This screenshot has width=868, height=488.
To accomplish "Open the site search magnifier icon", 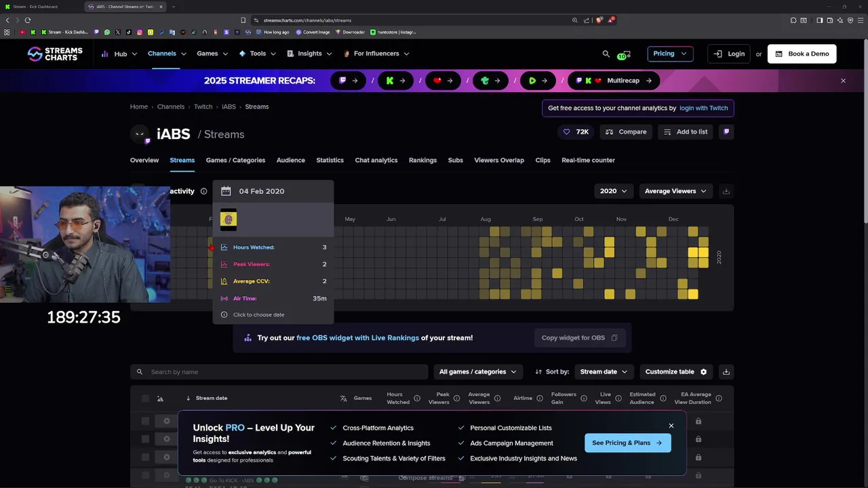I will [606, 54].
